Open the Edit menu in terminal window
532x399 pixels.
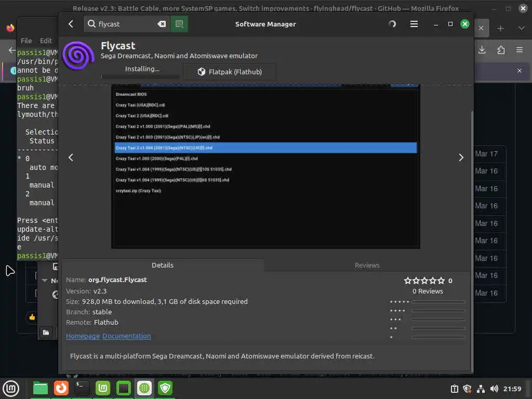tap(46, 41)
